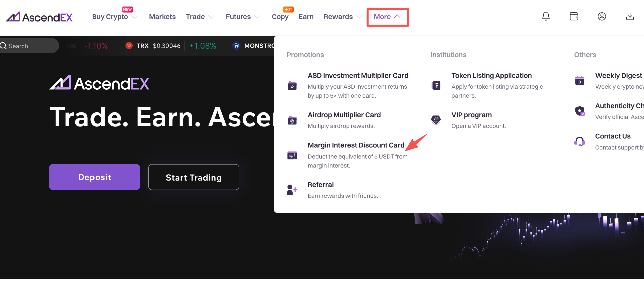Open the Earn menu item

click(306, 17)
